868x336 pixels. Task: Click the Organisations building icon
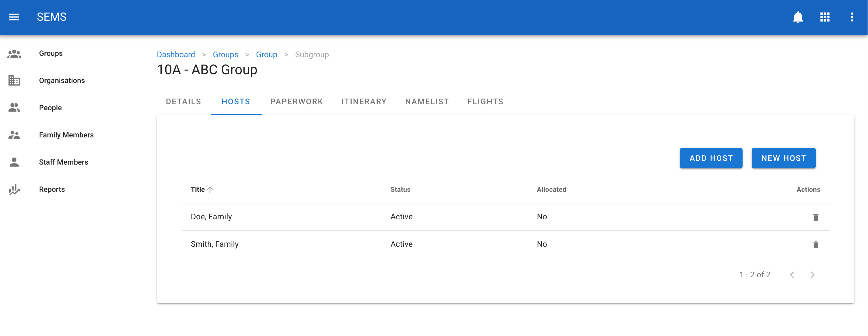[14, 81]
